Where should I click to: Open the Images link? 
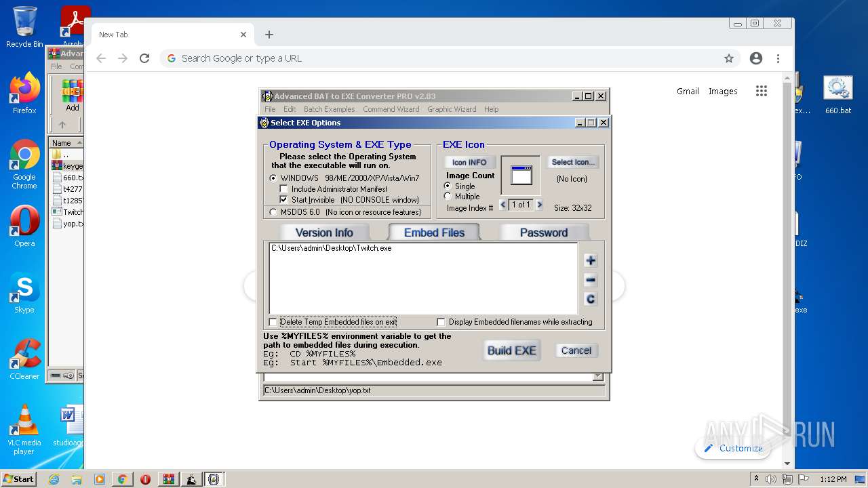[723, 91]
